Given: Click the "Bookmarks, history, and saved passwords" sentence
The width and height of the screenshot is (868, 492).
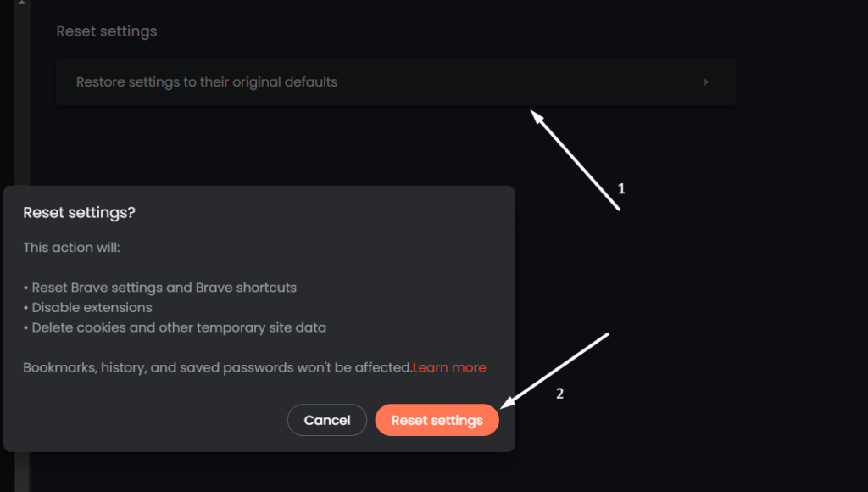Looking at the screenshot, I should pos(217,368).
